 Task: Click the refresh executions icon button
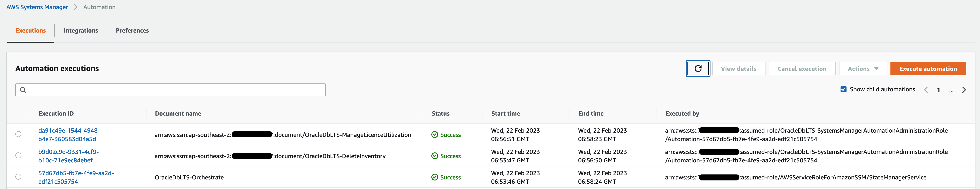click(x=698, y=69)
